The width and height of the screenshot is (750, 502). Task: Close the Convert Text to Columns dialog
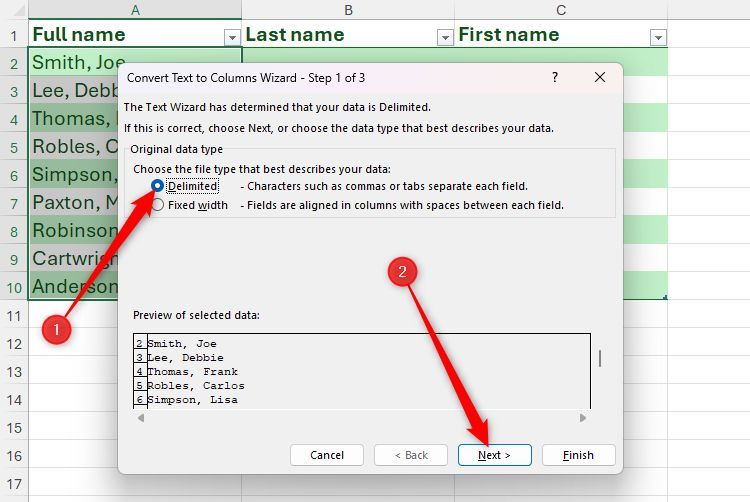point(599,77)
